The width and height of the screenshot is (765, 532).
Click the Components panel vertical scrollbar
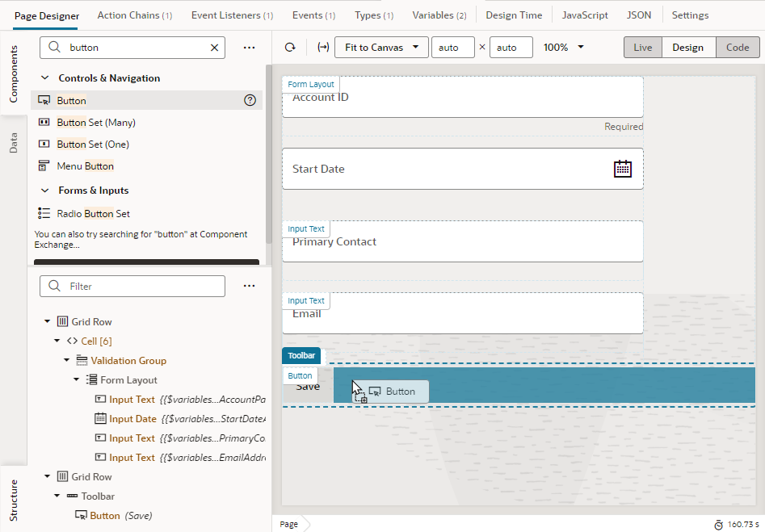pos(268,153)
